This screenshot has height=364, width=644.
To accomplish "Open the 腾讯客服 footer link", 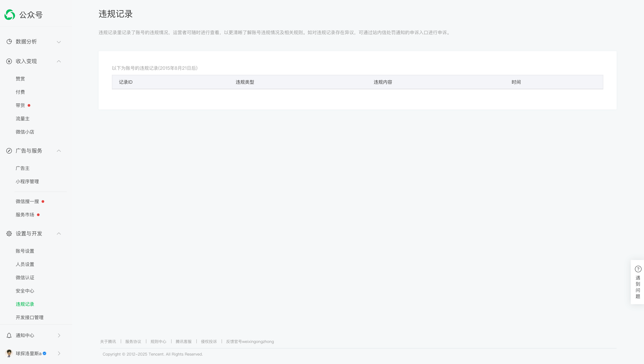I will click(x=184, y=341).
